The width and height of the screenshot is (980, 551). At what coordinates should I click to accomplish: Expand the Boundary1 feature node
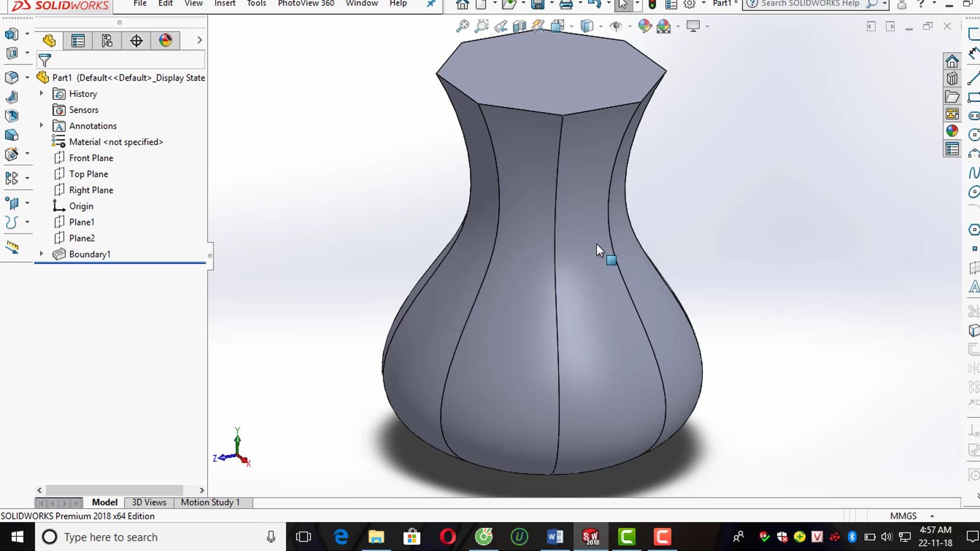pyautogui.click(x=41, y=254)
